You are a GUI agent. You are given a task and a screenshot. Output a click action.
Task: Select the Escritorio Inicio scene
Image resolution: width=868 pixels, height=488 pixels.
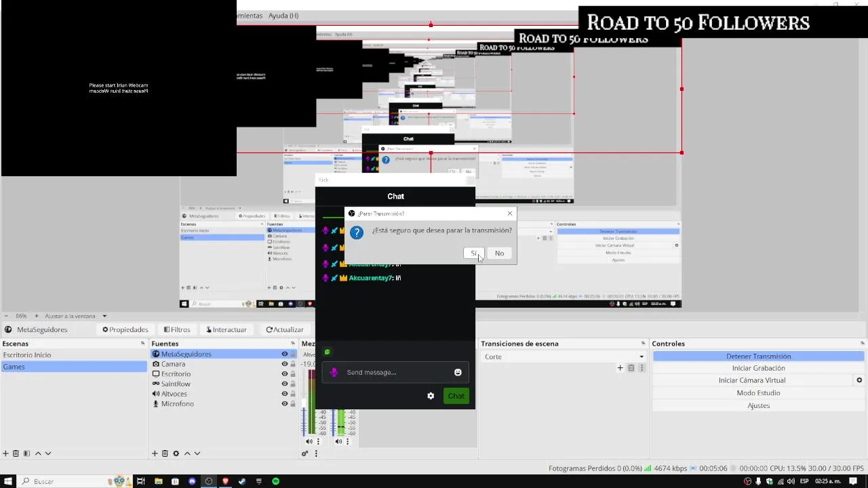coord(74,354)
